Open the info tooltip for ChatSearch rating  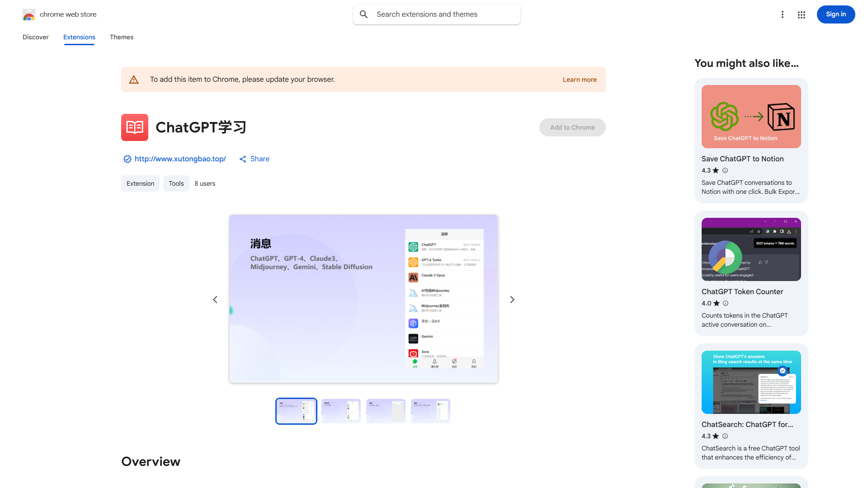point(725,436)
